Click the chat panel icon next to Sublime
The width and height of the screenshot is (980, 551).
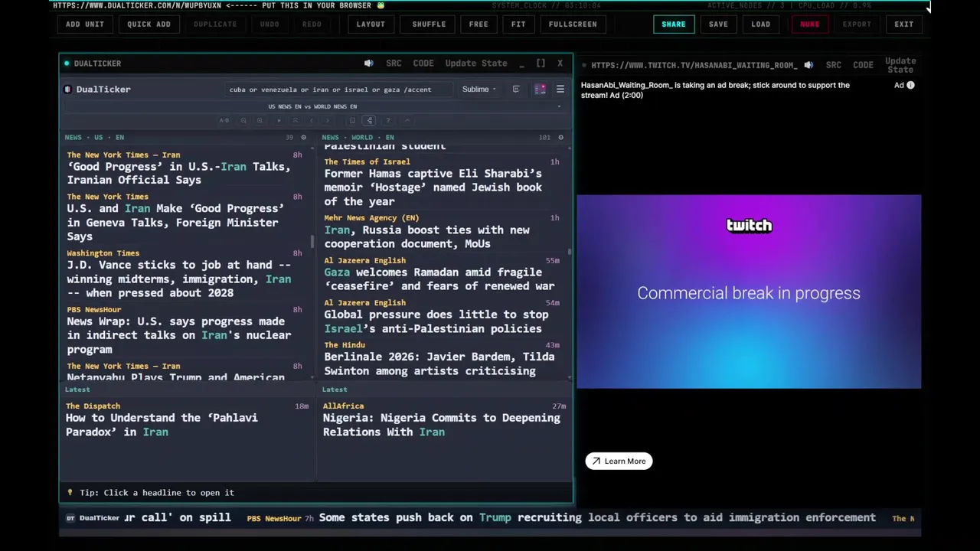[516, 90]
